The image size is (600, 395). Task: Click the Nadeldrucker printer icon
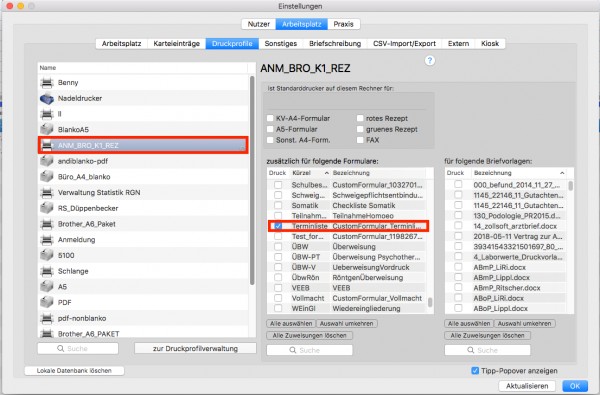[x=47, y=98]
